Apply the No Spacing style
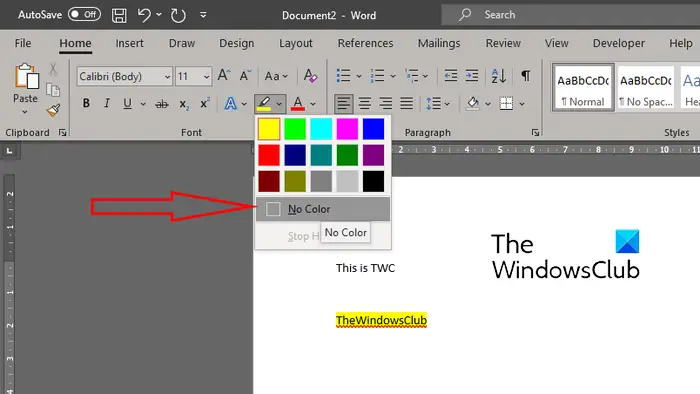 [646, 88]
